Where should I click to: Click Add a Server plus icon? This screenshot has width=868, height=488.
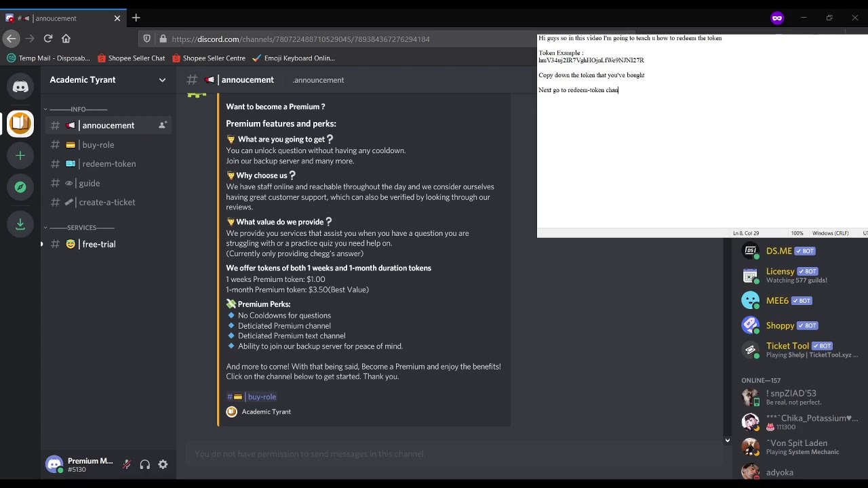[x=20, y=156]
